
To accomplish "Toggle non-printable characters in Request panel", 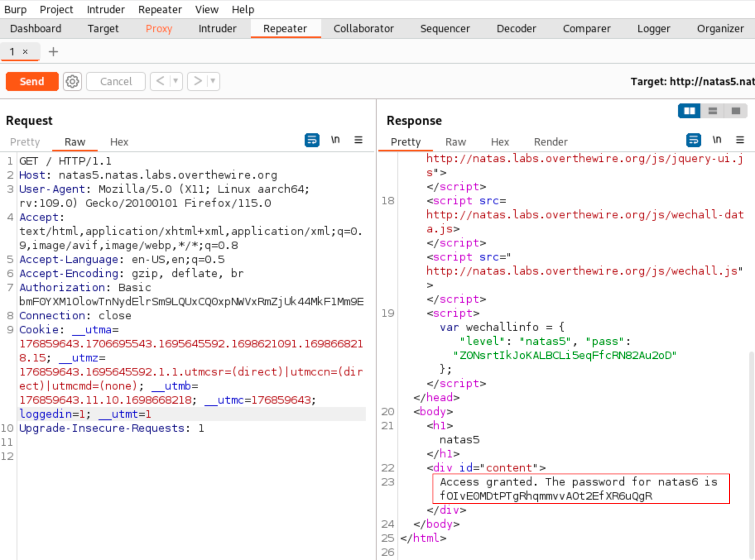I will (335, 140).
